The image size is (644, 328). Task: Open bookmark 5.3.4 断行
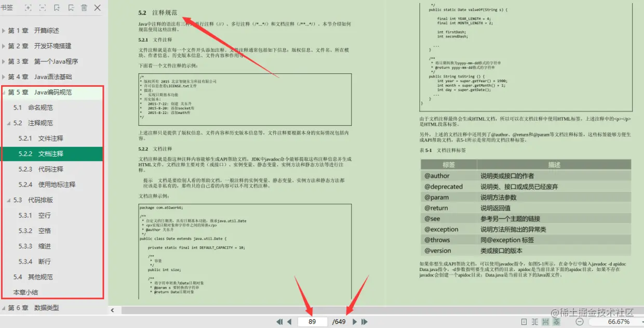point(35,261)
